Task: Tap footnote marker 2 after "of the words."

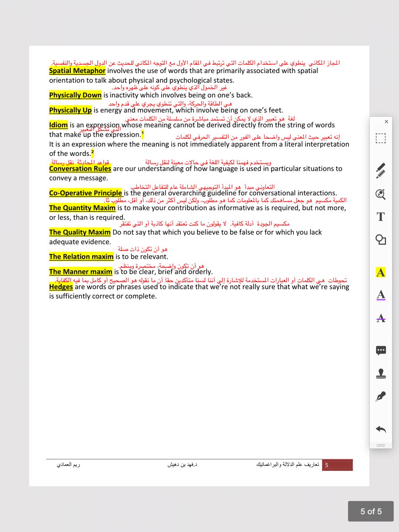Action: pyautogui.click(x=92, y=153)
